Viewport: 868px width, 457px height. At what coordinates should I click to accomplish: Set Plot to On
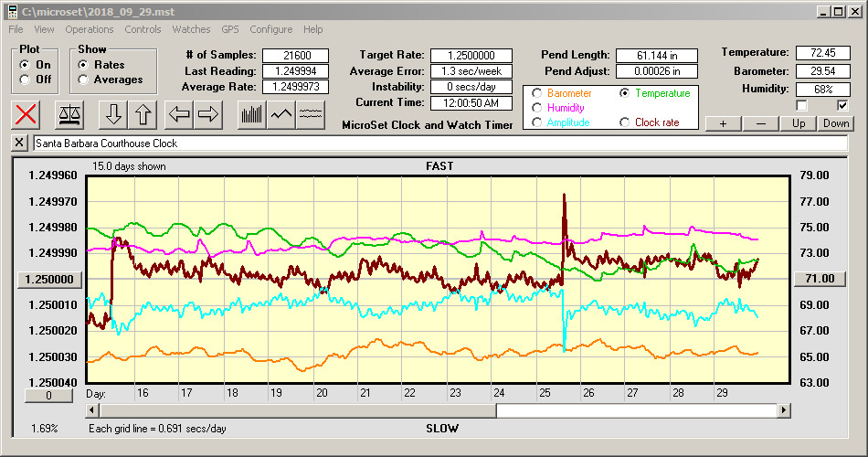[25, 65]
